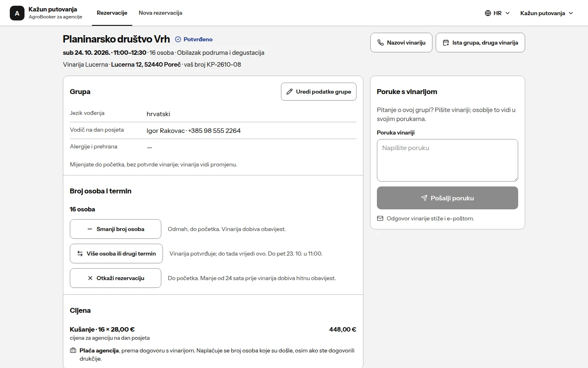588x368 pixels.
Task: Click reference 'vaš broj KP-2610-08'
Action: coord(212,65)
